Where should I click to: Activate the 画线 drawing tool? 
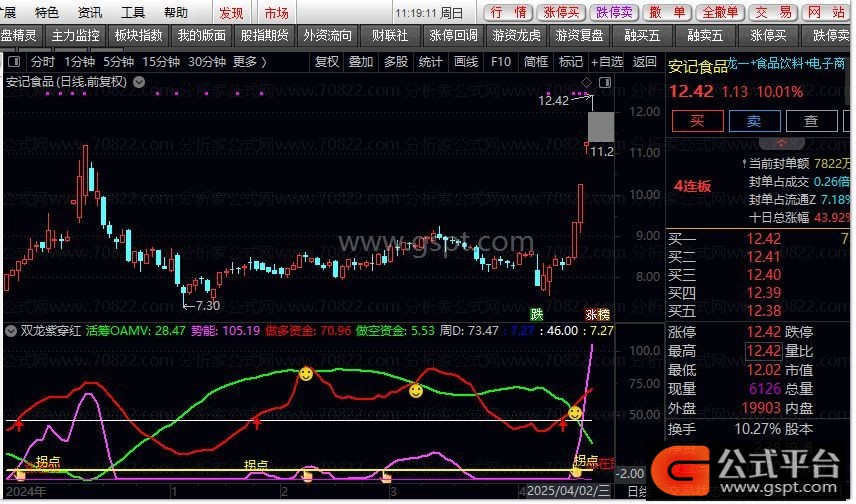(x=466, y=62)
